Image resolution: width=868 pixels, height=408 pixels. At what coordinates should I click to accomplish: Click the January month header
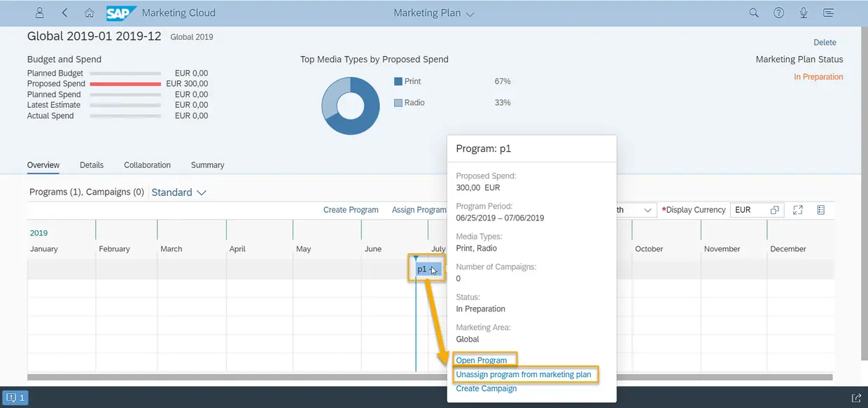44,249
